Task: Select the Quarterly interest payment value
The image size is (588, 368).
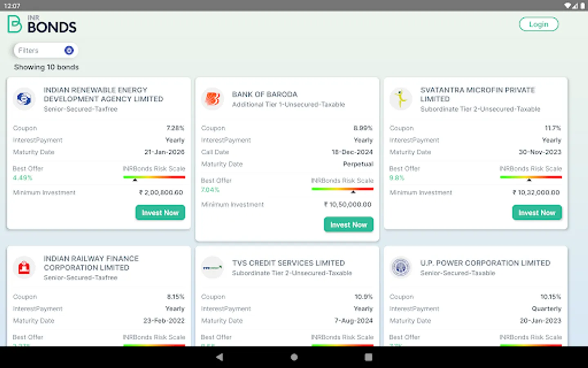Action: click(546, 309)
